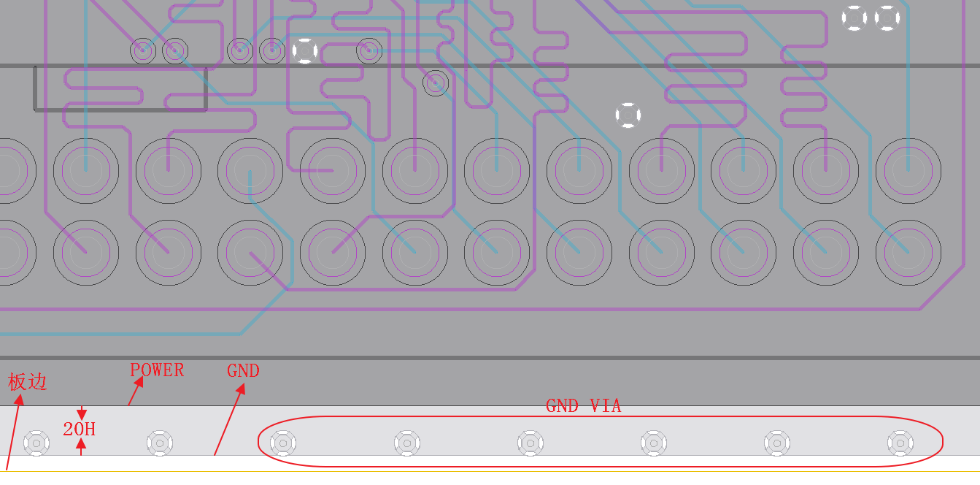980x485 pixels.
Task: Click the red "POWER" annotation label
Action: (157, 370)
